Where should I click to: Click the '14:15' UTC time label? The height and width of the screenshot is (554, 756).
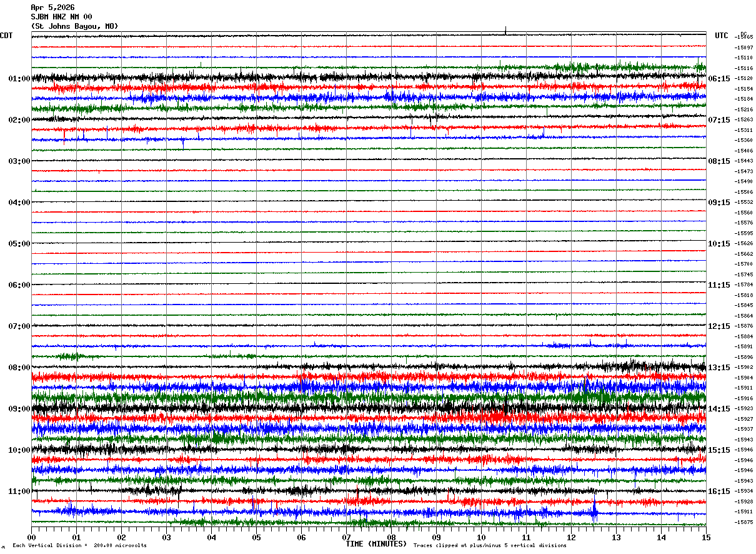[x=720, y=409]
